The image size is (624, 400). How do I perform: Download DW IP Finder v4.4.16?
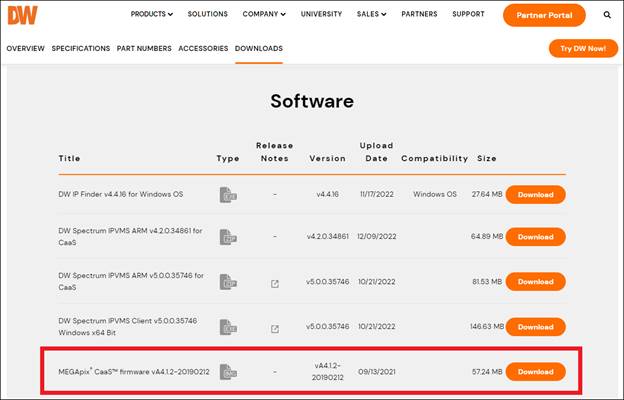point(535,195)
